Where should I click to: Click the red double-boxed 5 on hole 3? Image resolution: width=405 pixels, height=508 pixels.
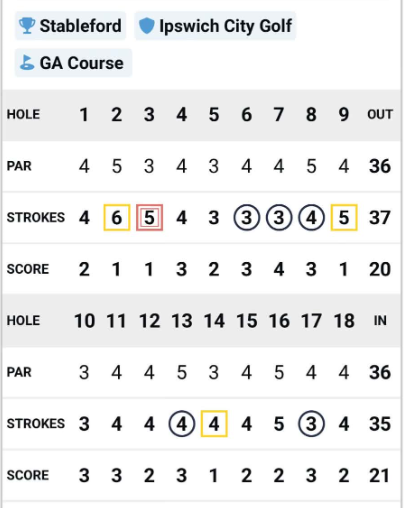click(x=149, y=217)
